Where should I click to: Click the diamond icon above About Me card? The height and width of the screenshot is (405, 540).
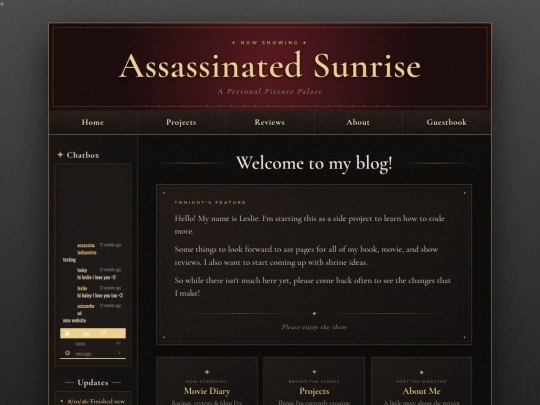click(x=422, y=372)
